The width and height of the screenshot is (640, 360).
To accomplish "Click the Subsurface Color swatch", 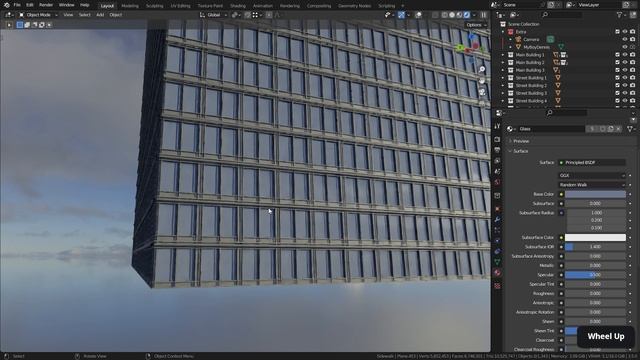I will [x=595, y=237].
